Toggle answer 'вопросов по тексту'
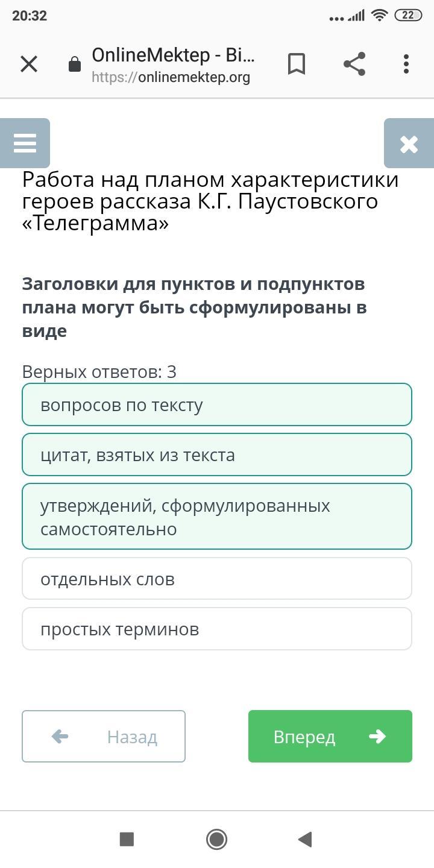 [217, 405]
